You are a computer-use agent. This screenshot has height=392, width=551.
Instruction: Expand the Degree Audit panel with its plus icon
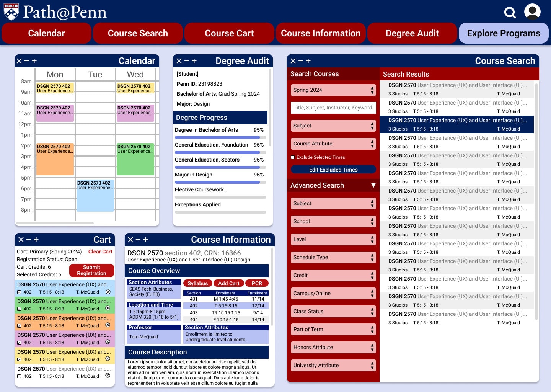(x=194, y=61)
